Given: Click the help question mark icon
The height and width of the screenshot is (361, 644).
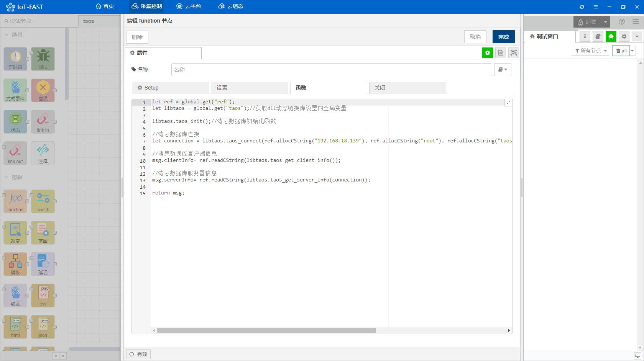Looking at the screenshot, I should click(x=622, y=22).
